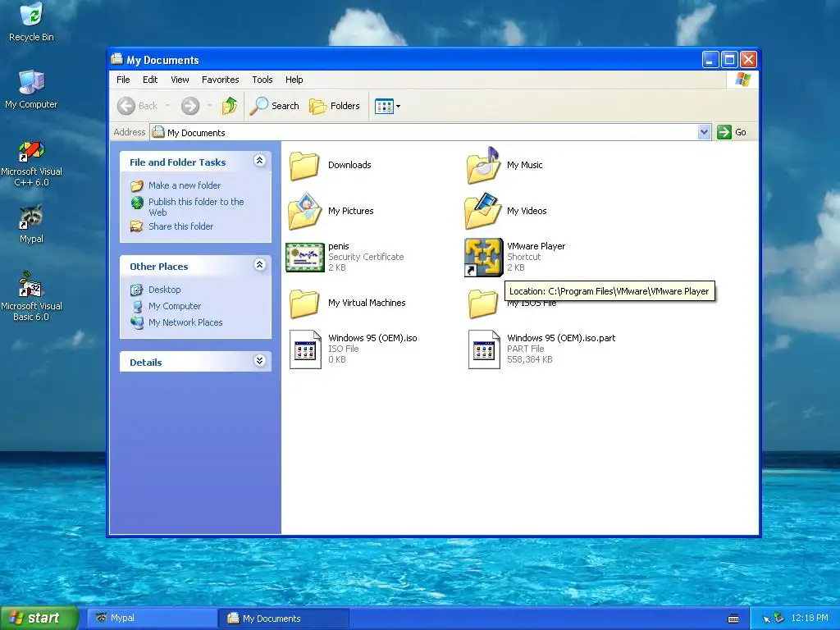The height and width of the screenshot is (630, 840).
Task: Expand the Address bar dropdown
Action: coord(704,132)
